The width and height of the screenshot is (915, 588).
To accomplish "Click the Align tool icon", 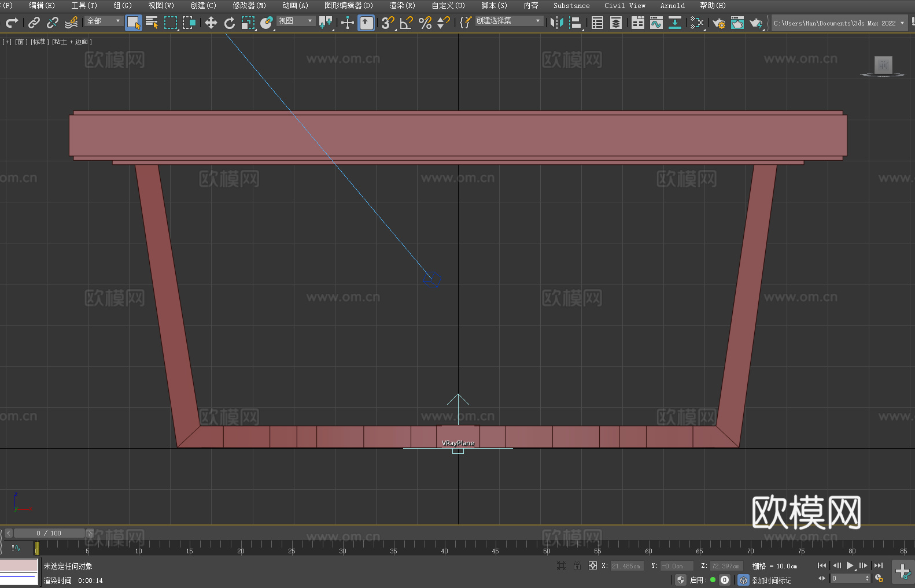I will (575, 23).
